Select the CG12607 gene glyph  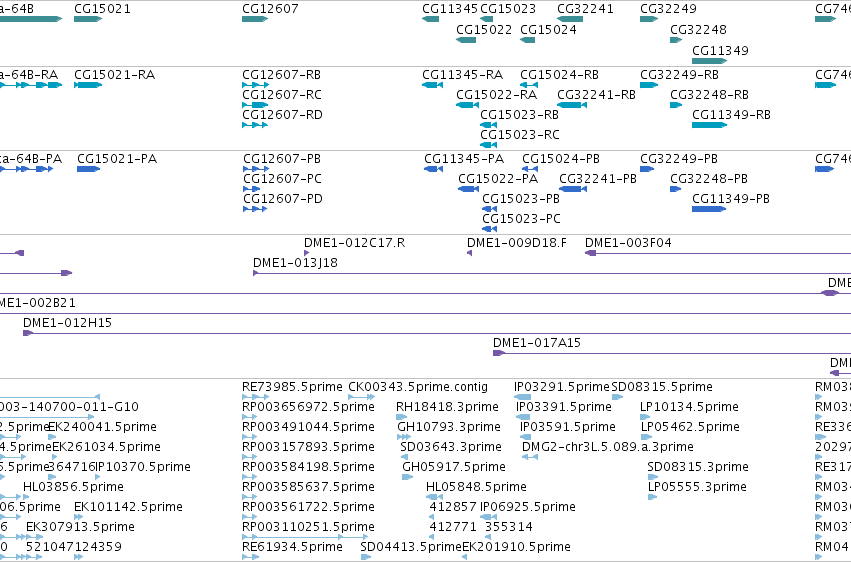click(x=255, y=19)
